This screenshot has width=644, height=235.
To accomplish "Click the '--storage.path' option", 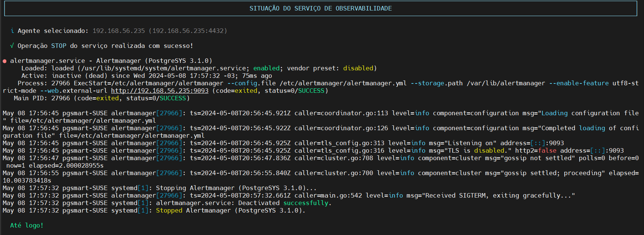I will click(x=437, y=83).
